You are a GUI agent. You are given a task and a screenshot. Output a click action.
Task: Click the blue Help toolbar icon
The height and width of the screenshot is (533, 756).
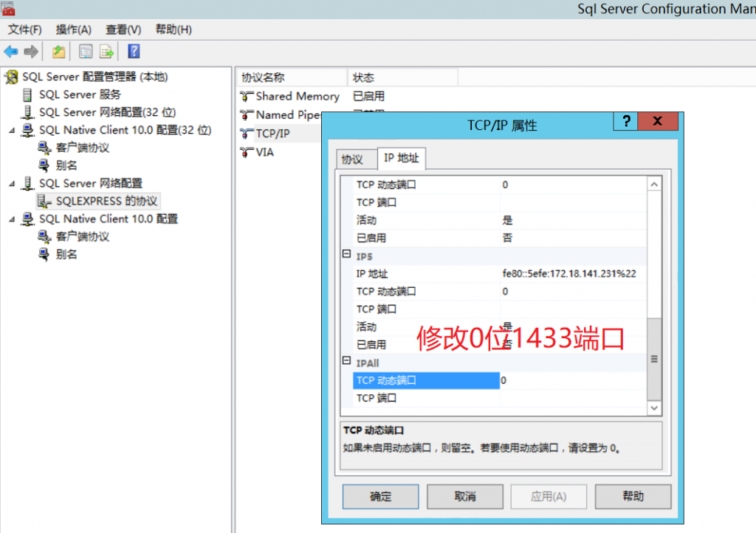tap(134, 51)
